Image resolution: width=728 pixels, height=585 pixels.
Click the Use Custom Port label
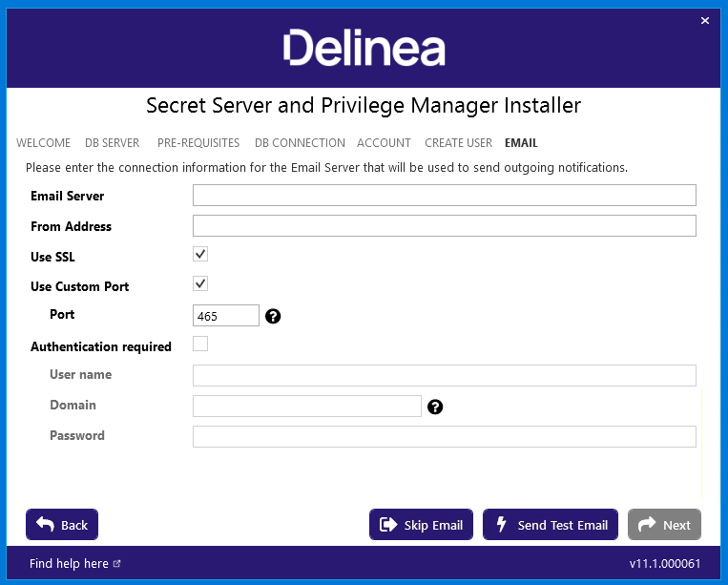click(80, 286)
